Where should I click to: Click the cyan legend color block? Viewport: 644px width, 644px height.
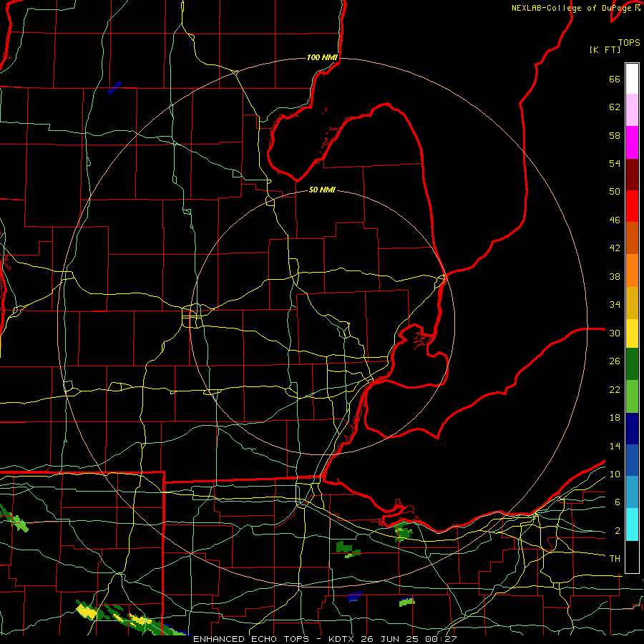tap(632, 525)
